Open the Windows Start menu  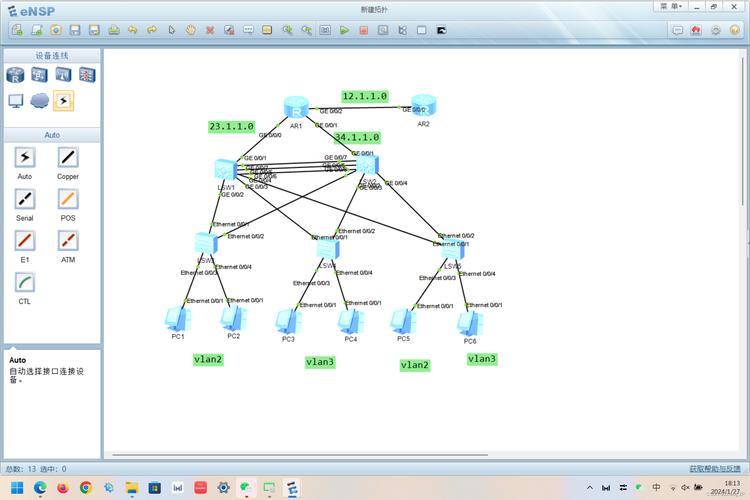point(14,488)
